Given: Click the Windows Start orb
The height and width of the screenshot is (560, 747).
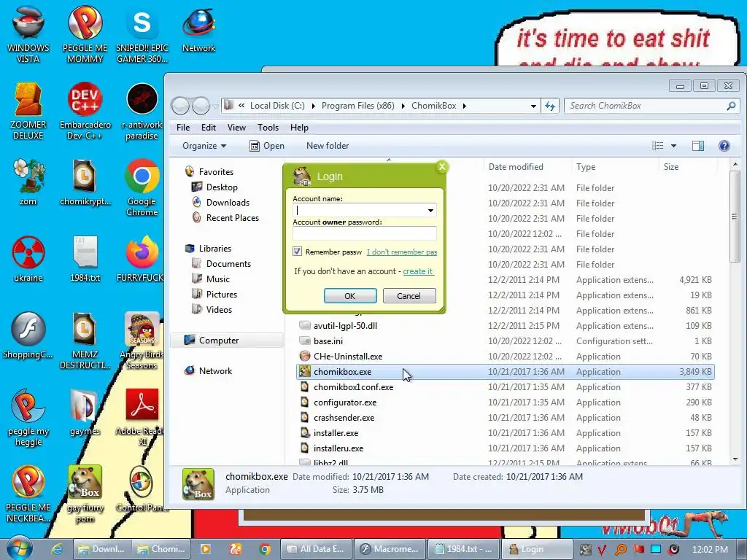Looking at the screenshot, I should [x=19, y=548].
